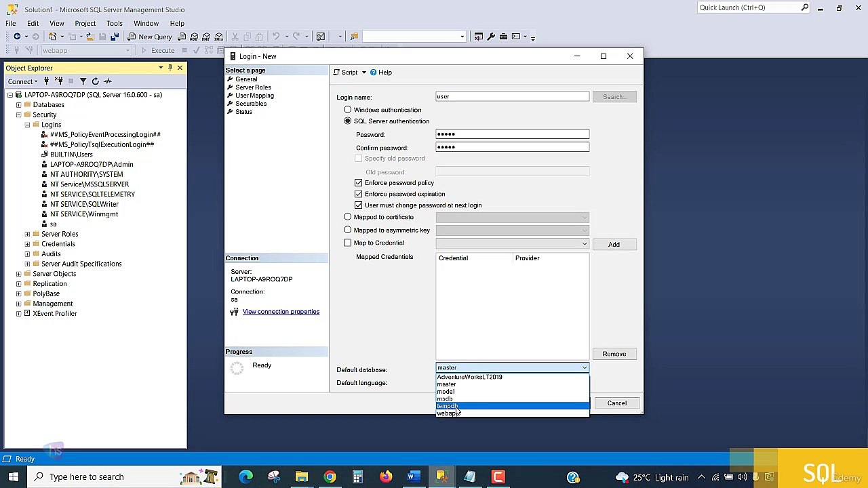Collapse the Security node in Object Explorer

pos(18,115)
